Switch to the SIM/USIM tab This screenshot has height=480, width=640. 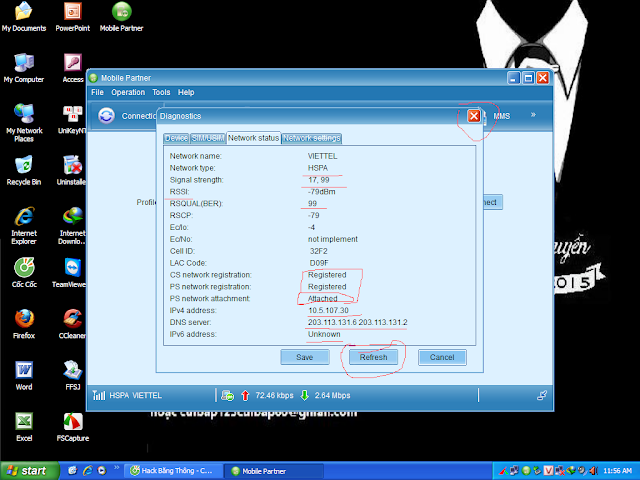[208, 138]
